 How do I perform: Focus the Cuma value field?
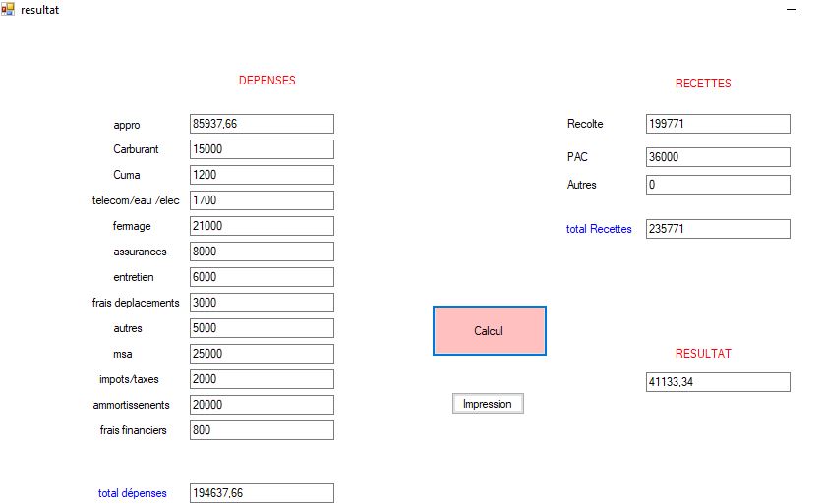(x=262, y=175)
